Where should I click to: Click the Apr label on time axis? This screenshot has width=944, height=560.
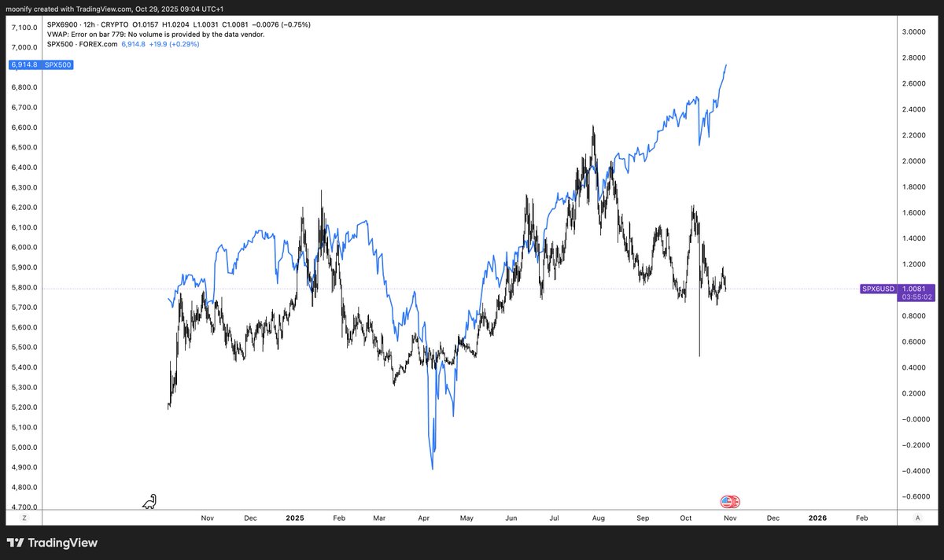pyautogui.click(x=424, y=518)
